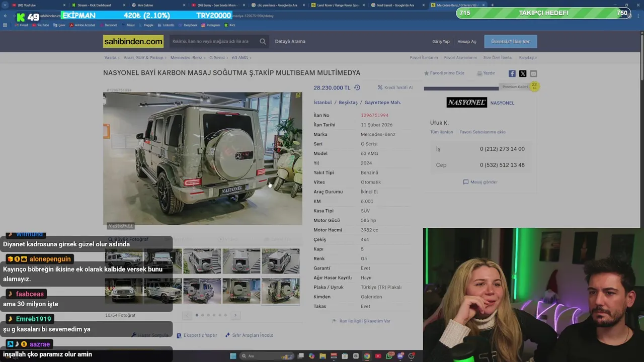Click Sıfır Araçları İncele link
This screenshot has height=362, width=644.
coord(249,335)
